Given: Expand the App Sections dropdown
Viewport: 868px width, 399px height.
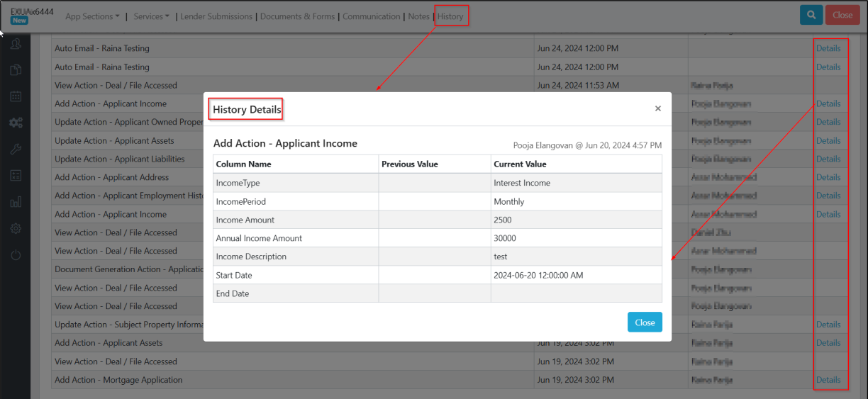Looking at the screenshot, I should (92, 16).
